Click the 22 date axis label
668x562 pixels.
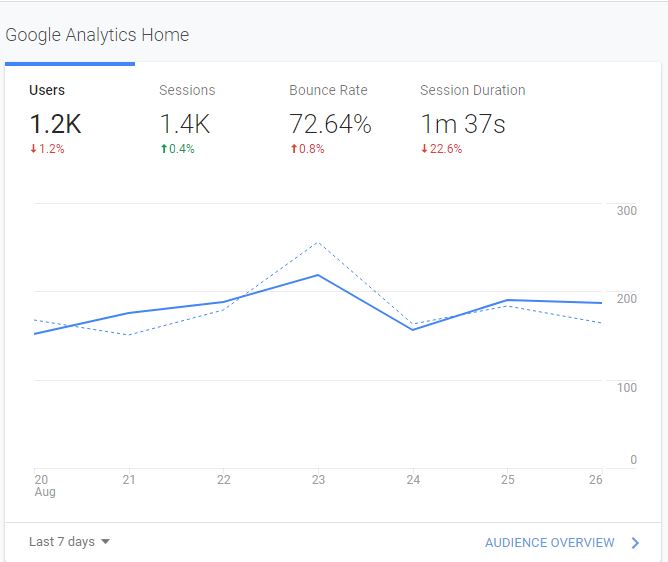pyautogui.click(x=224, y=480)
